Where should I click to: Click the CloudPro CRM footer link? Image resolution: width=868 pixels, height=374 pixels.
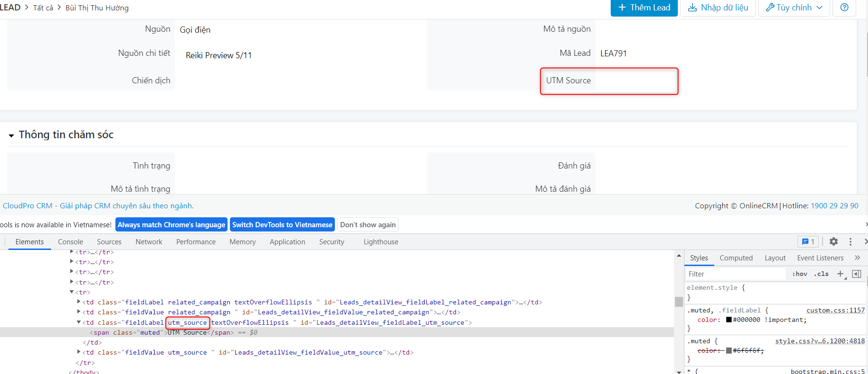pos(98,205)
